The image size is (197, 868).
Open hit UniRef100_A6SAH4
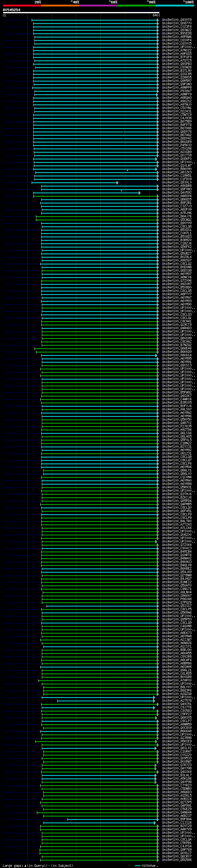click(177, 667)
